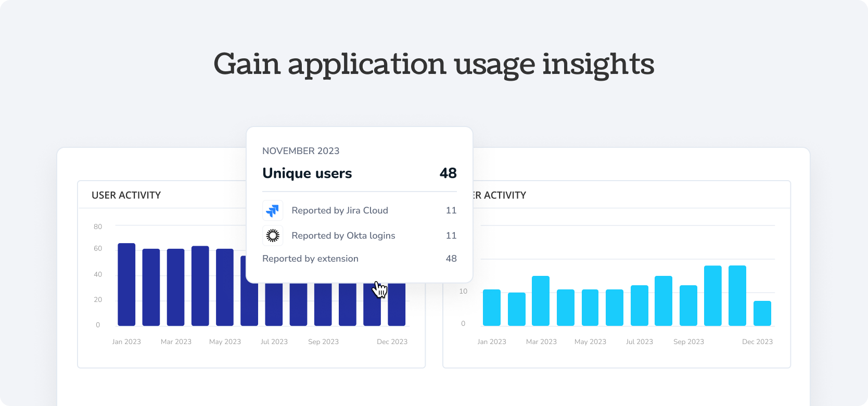
Task: Click the light blue chart's partially hidden ACTIVITY title
Action: [500, 195]
